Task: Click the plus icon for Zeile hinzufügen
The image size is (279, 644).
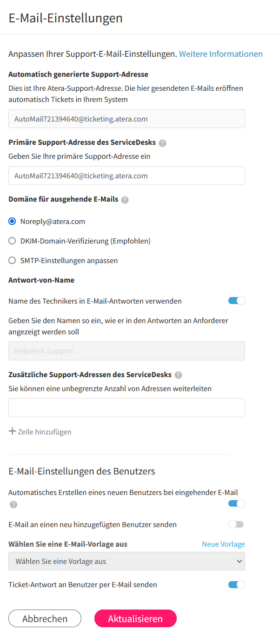Action: pos(13,431)
